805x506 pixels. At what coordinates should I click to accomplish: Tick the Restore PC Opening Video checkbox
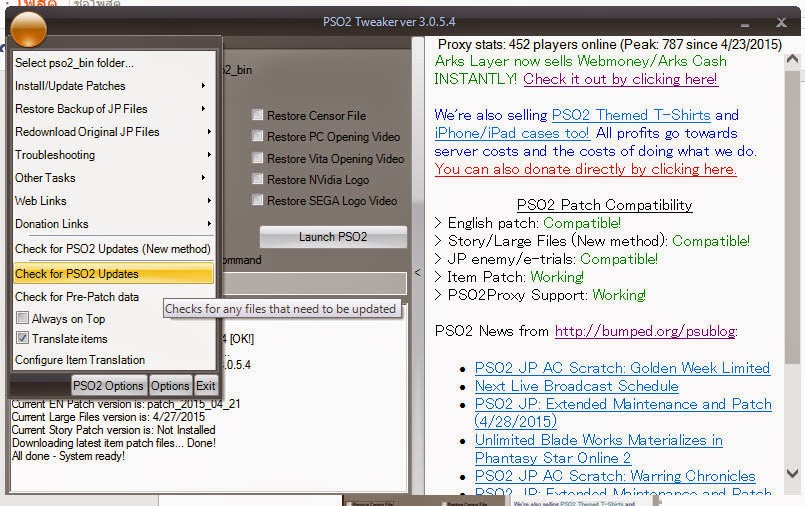[x=258, y=135]
